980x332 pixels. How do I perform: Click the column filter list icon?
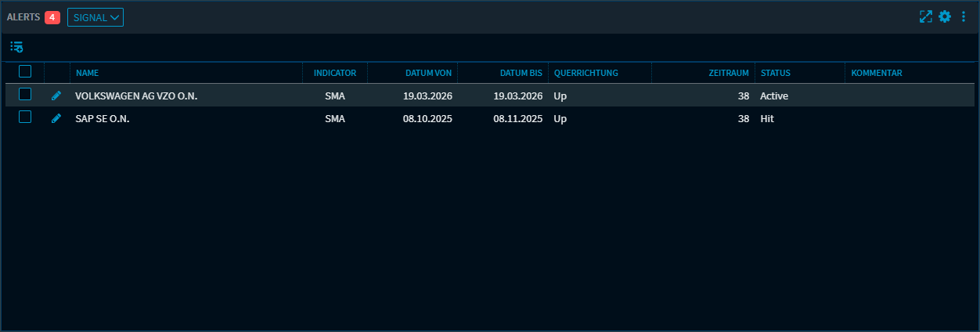(16, 47)
